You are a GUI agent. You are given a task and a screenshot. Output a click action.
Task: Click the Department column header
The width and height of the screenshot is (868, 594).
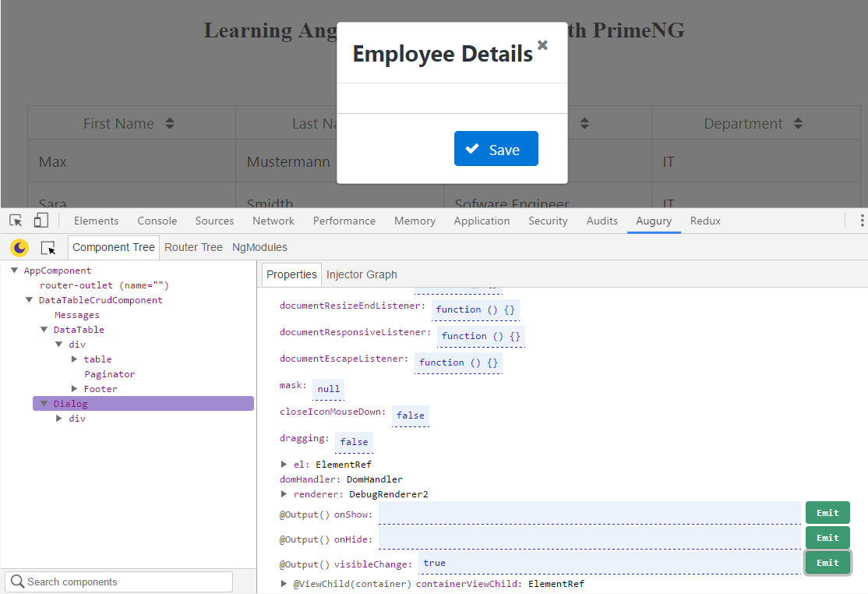(x=756, y=123)
